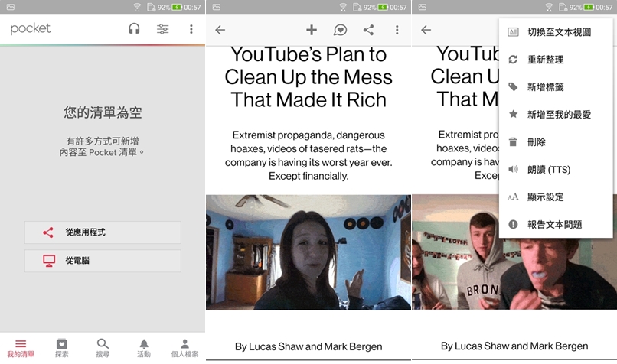Expand three-dot menu beside the share icon
617x364 pixels.
click(397, 30)
